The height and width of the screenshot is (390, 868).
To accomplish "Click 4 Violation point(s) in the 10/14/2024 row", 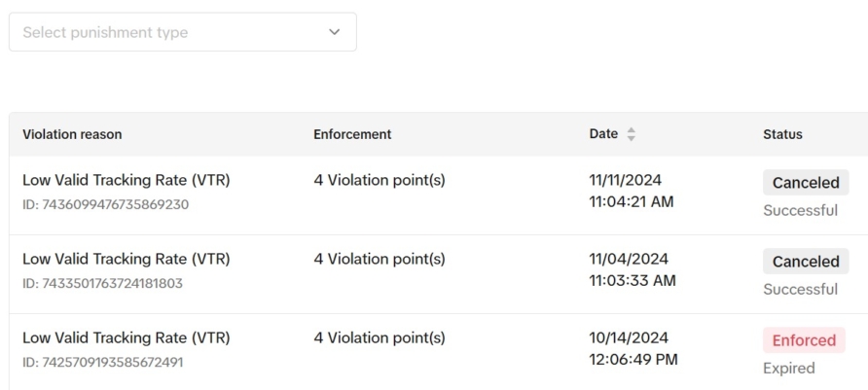I will pos(380,338).
